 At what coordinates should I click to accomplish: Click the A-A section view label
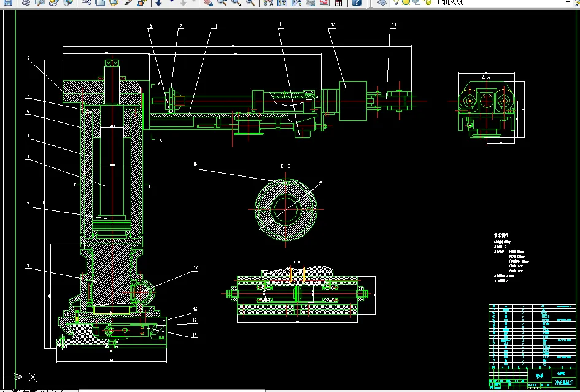(486, 78)
